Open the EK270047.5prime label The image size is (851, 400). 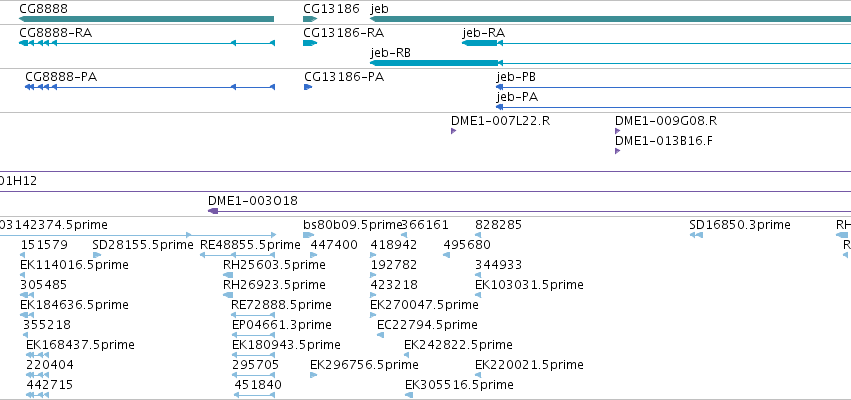tap(424, 304)
